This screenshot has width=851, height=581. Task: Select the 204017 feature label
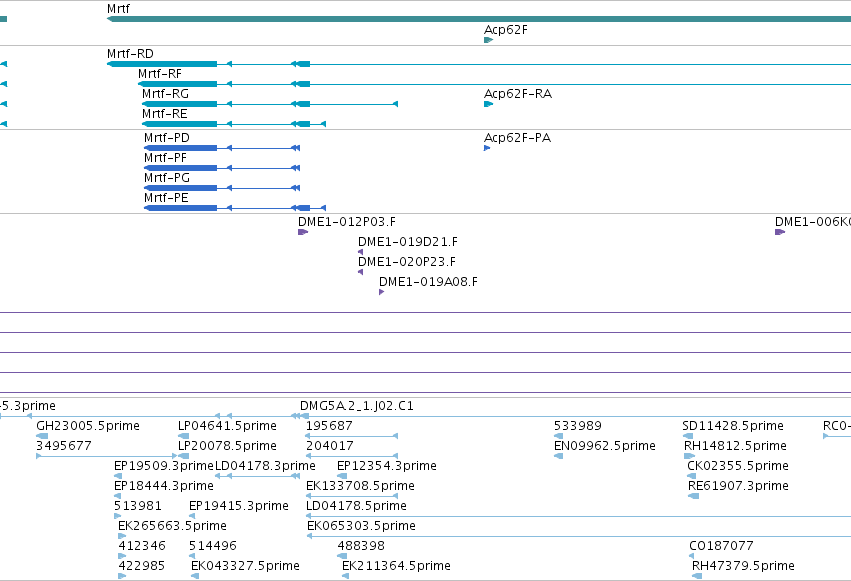pyautogui.click(x=329, y=446)
